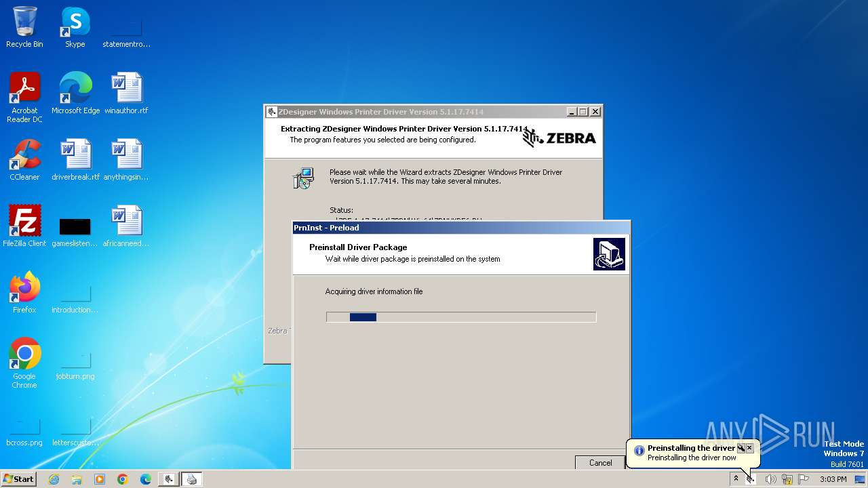Click the printer icon in PrnInst header
Viewport: 868px width, 488px height.
click(609, 254)
